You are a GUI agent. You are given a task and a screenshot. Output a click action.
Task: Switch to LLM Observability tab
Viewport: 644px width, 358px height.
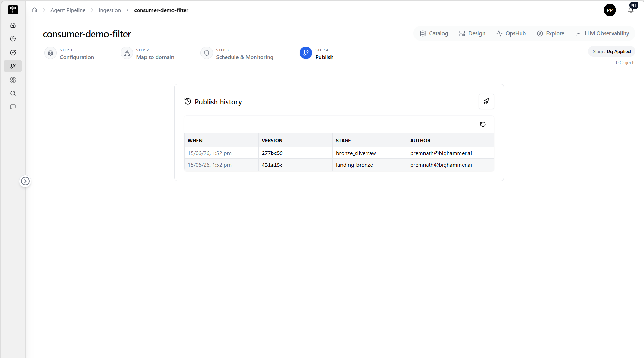(602, 33)
